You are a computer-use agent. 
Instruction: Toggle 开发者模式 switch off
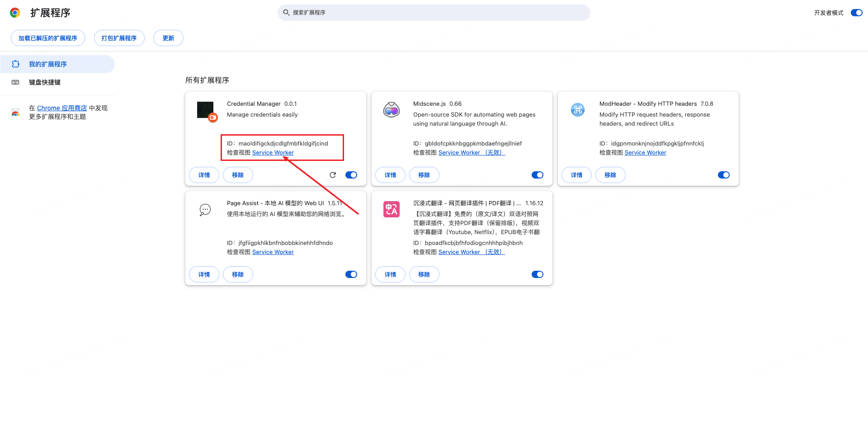pos(856,13)
